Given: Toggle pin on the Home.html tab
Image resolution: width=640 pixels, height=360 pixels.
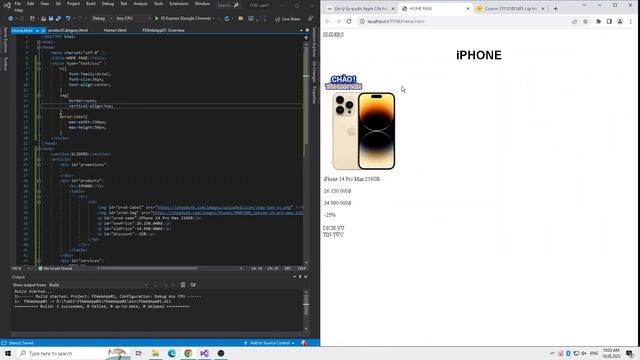Looking at the screenshot, I should [x=37, y=31].
